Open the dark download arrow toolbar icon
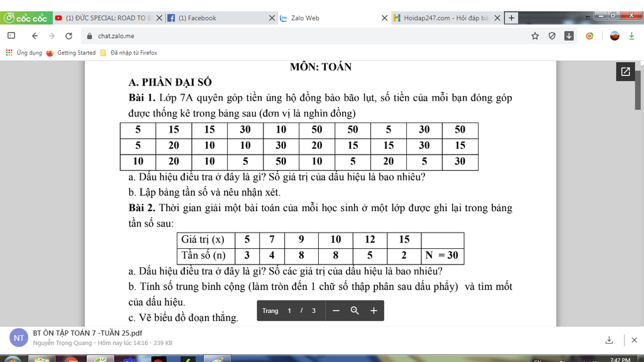Screen dimensions: 644x362 tap(569, 36)
